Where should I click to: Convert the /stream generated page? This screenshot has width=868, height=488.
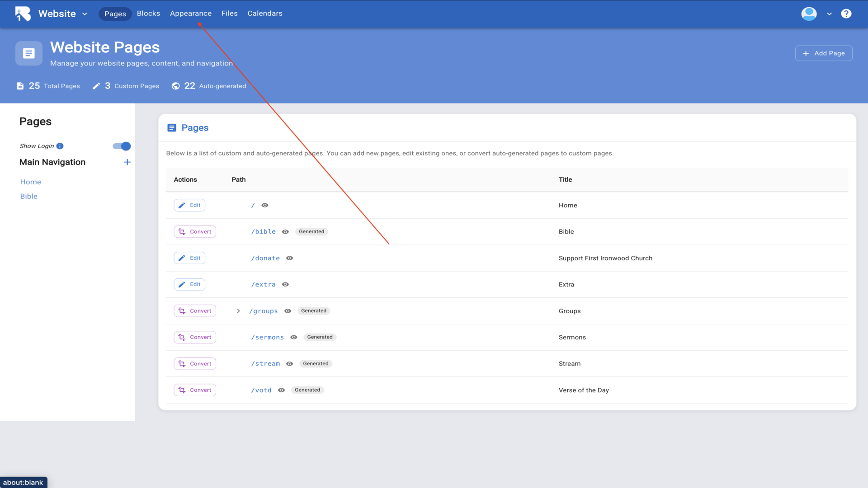pyautogui.click(x=195, y=364)
